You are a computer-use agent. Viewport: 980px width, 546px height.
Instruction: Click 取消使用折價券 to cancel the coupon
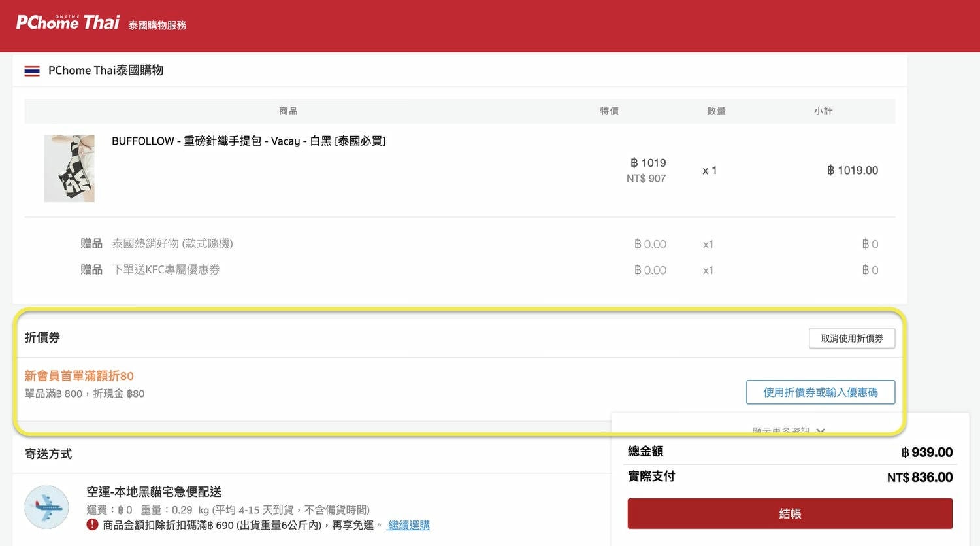pos(851,338)
